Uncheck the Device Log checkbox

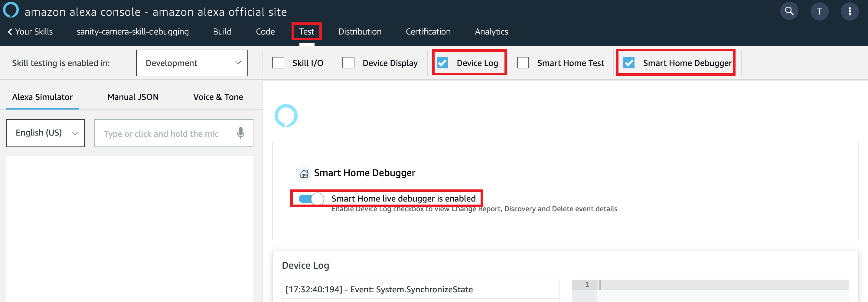(x=442, y=63)
